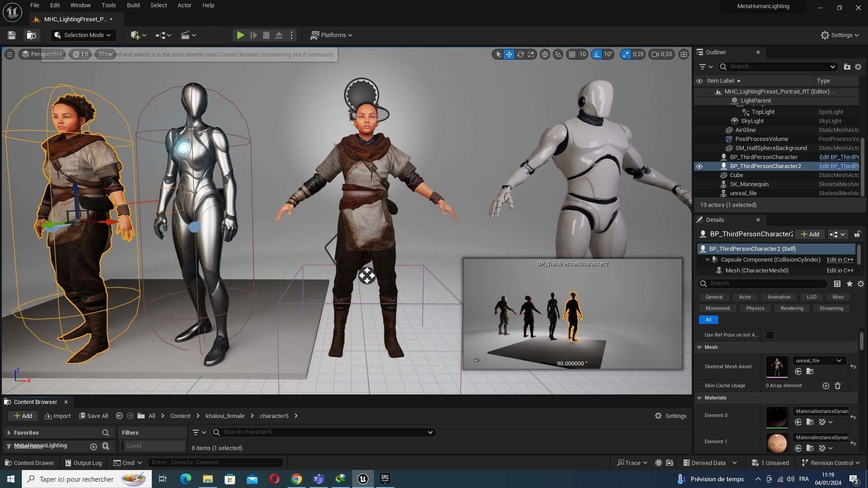The height and width of the screenshot is (488, 868).
Task: Select TopLight in the Outliner
Action: point(763,112)
